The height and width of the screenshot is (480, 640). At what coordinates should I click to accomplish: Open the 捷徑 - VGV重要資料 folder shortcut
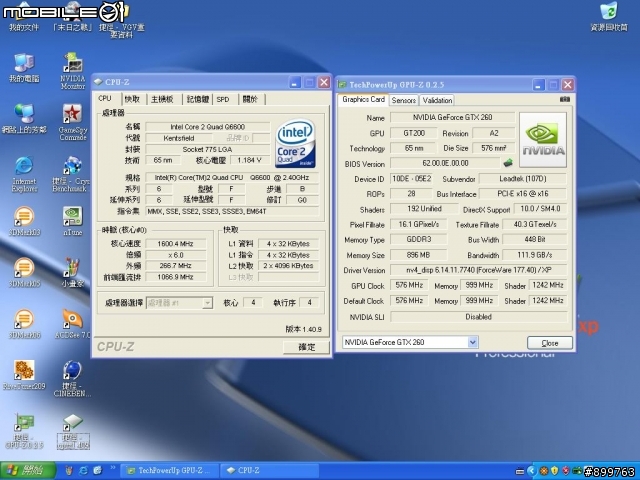pos(122,20)
